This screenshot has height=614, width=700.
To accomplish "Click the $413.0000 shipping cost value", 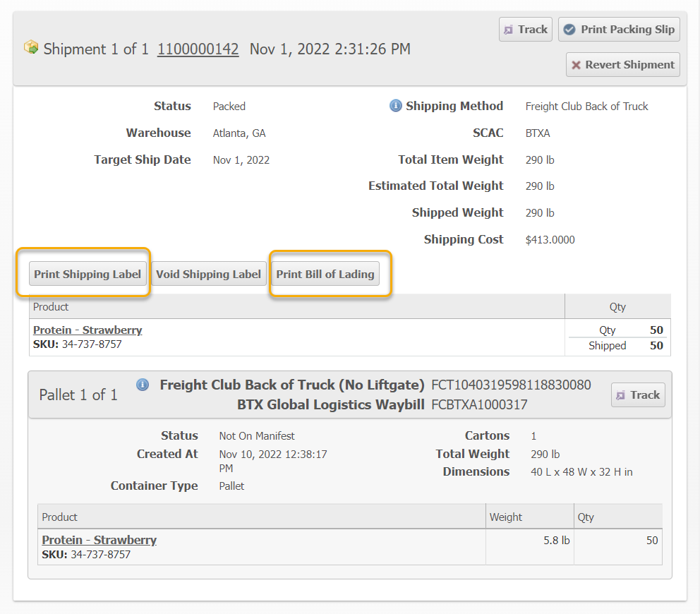I will pyautogui.click(x=550, y=240).
